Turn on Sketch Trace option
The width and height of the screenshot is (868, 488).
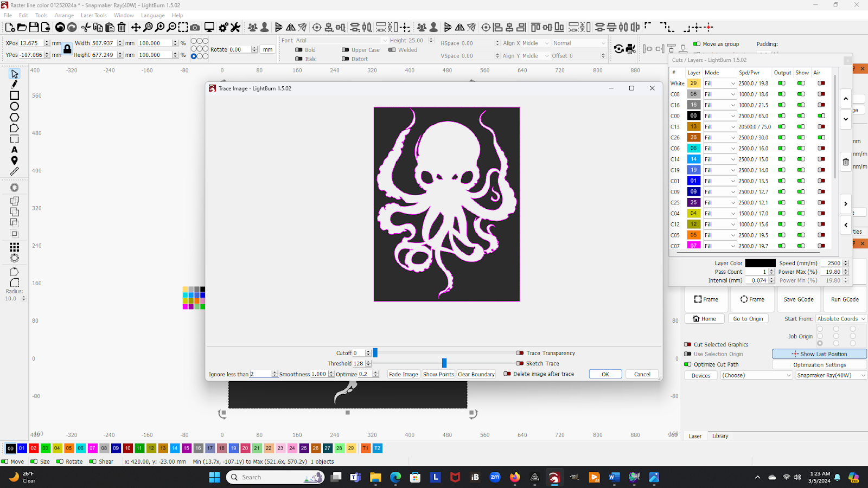tap(520, 364)
